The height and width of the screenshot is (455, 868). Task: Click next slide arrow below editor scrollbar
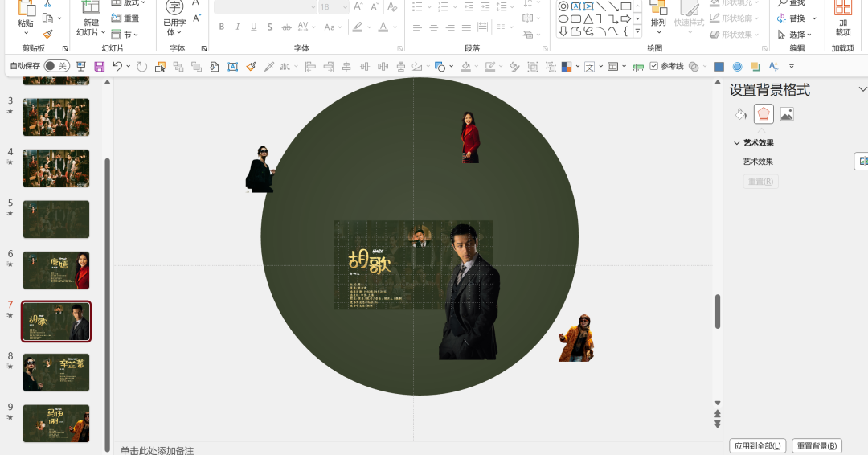tap(718, 424)
